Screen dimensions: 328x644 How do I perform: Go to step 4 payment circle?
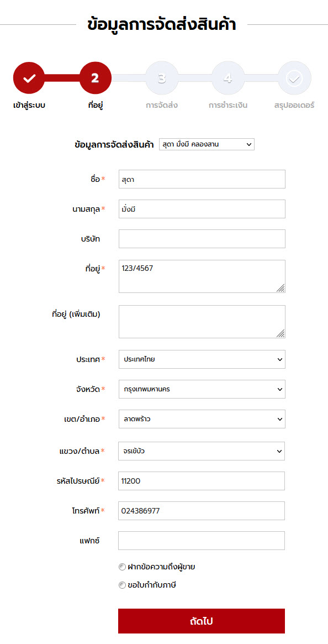coord(228,78)
